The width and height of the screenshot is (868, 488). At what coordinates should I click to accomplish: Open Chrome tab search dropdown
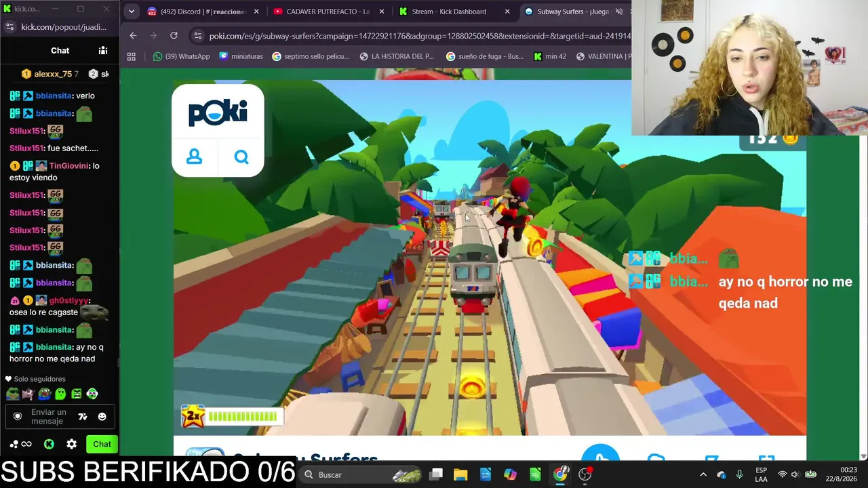click(x=132, y=12)
